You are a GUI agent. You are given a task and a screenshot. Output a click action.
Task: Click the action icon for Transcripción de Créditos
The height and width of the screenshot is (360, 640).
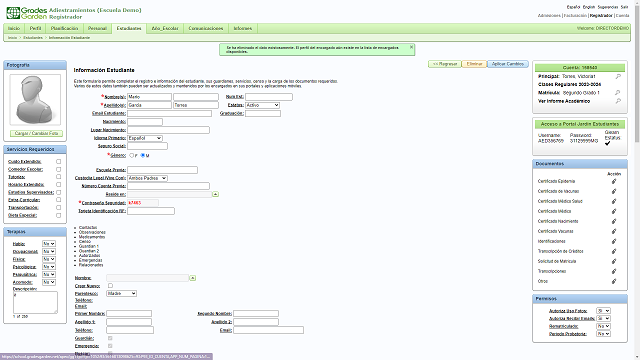pos(613,251)
